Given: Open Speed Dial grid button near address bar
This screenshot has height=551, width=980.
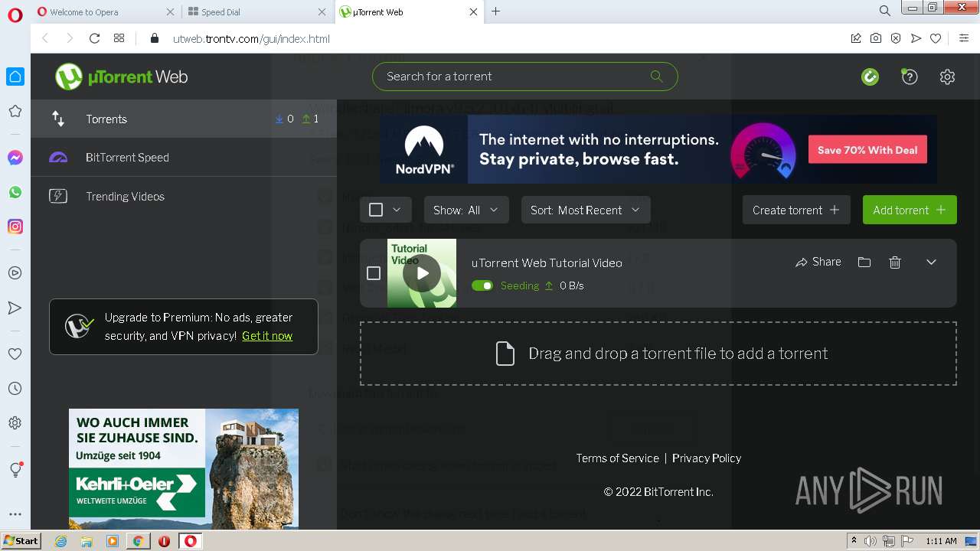Looking at the screenshot, I should [x=119, y=38].
